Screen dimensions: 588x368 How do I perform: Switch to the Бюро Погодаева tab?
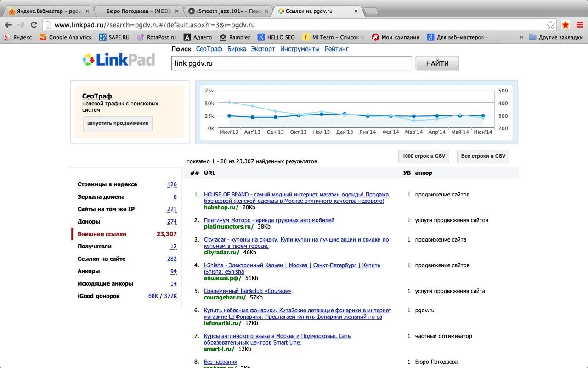pos(138,11)
